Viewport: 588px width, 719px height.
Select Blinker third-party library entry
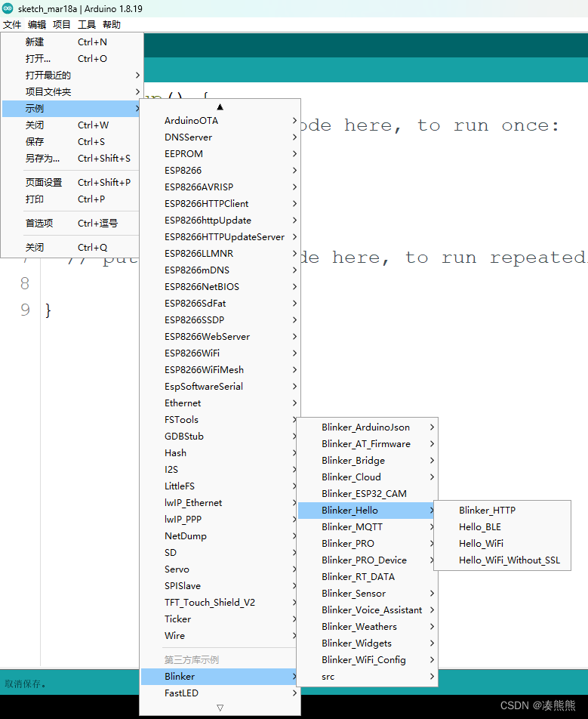[219, 677]
